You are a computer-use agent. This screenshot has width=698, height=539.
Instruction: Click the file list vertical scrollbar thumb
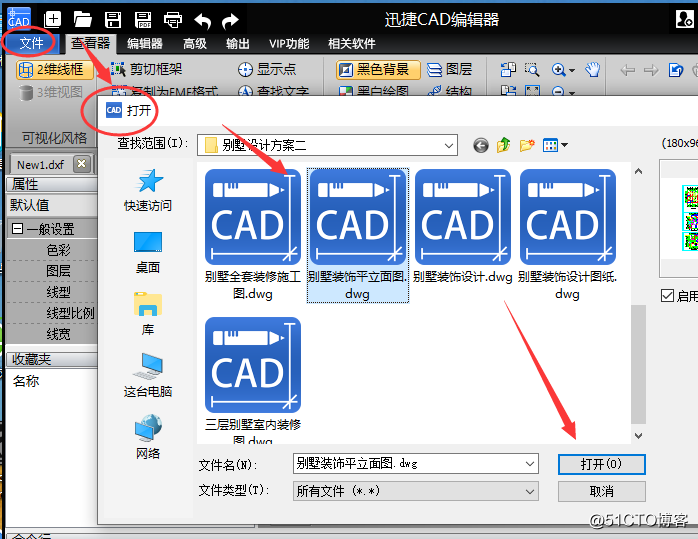[x=638, y=364]
